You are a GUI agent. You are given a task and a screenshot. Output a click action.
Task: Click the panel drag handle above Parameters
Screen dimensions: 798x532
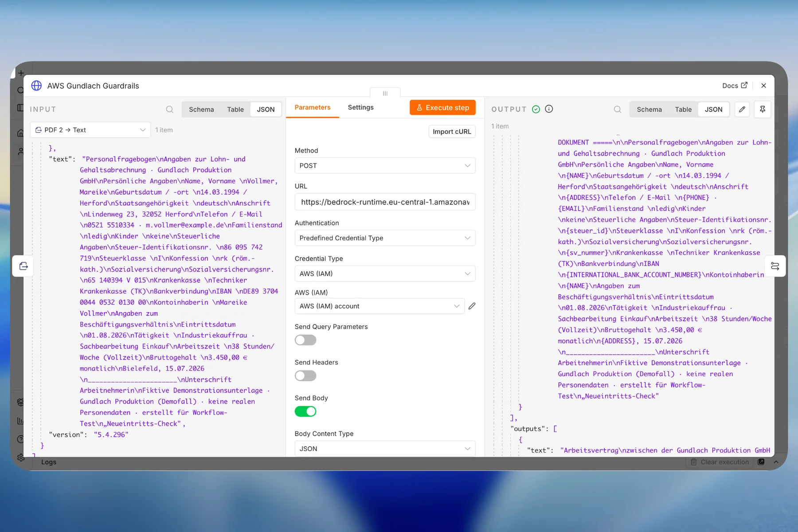[385, 93]
